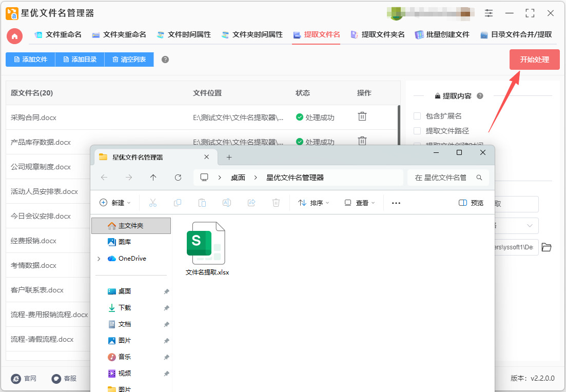Screen dimensions: 566x392
Task: Tick the 提取文件路径 checkbox
Action: pos(417,131)
